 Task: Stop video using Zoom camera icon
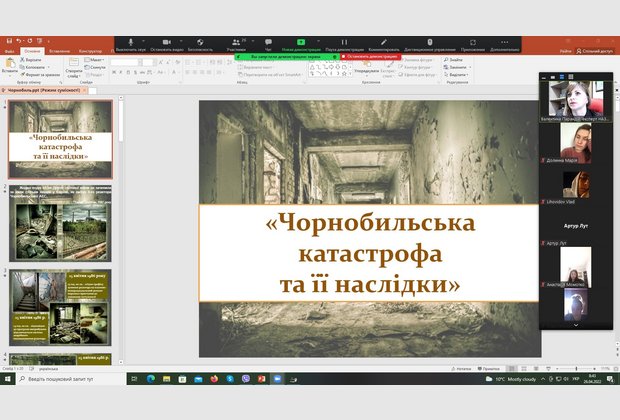[167, 45]
